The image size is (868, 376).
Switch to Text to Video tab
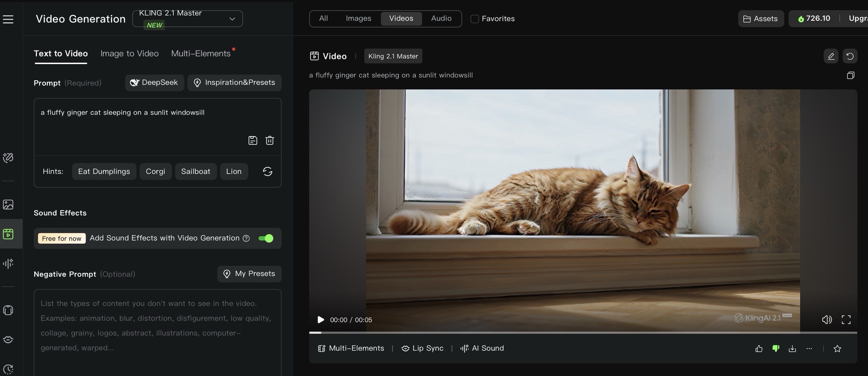click(x=61, y=53)
